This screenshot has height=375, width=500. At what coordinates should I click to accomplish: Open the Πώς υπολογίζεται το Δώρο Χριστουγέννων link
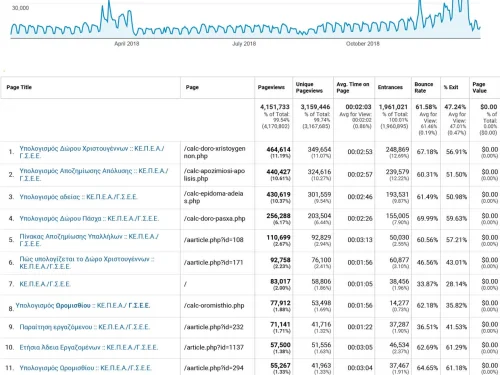tap(87, 263)
